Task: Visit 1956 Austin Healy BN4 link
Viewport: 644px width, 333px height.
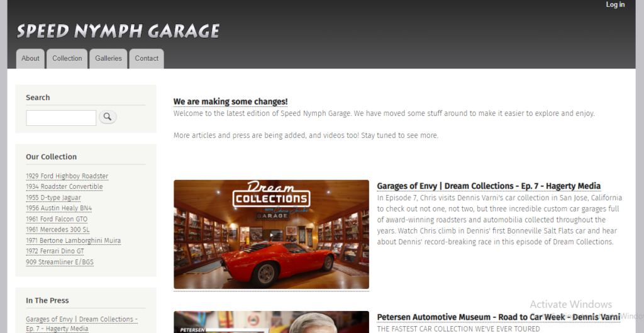Action: pyautogui.click(x=58, y=208)
